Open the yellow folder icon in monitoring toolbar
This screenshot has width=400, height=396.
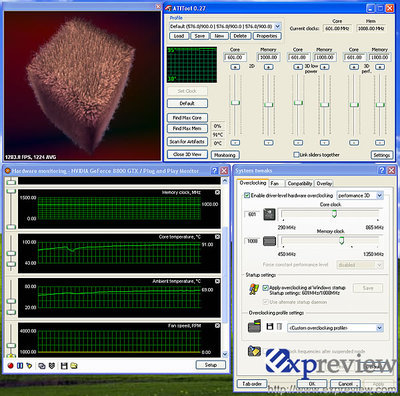coord(74,366)
